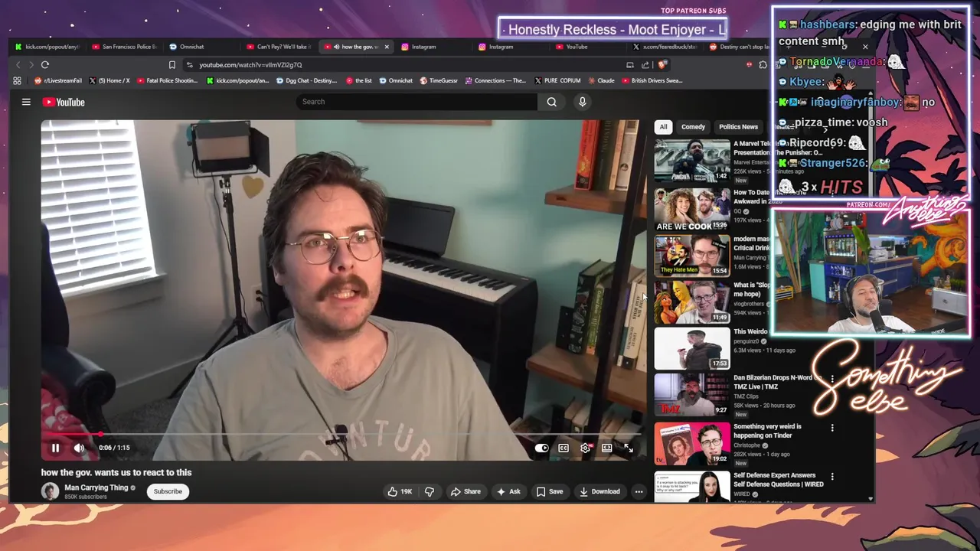This screenshot has height=551, width=980.
Task: Subscribe to Man Carrying Thing
Action: (x=168, y=491)
